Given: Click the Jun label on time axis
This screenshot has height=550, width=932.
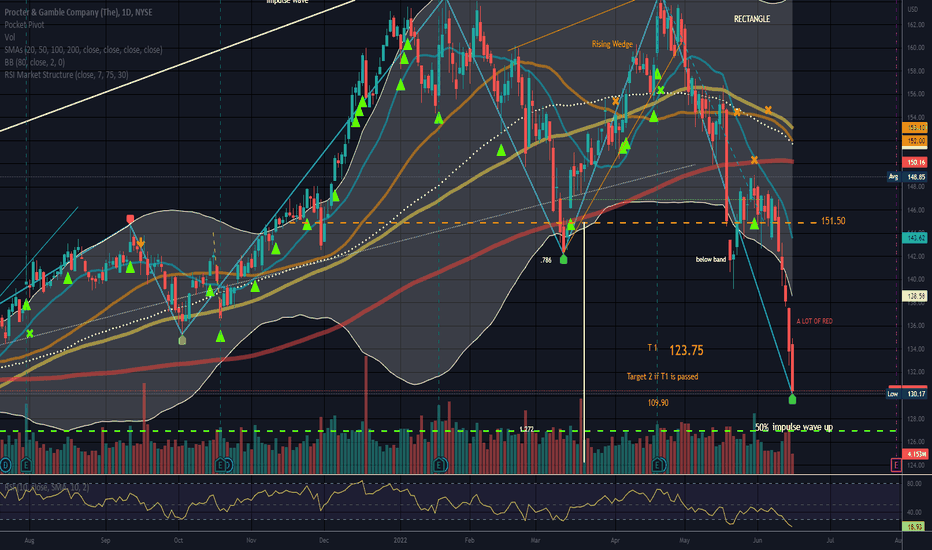Looking at the screenshot, I should (x=757, y=540).
